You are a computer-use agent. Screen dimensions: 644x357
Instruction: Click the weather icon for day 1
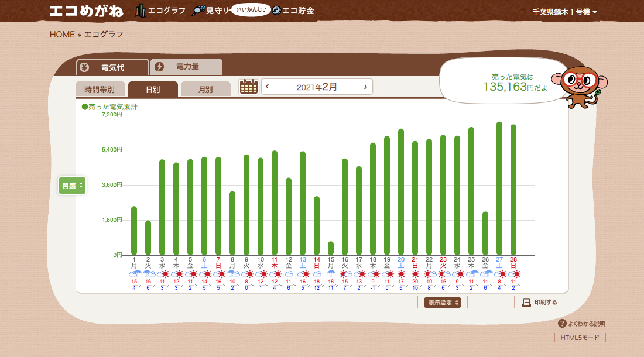[x=134, y=274]
